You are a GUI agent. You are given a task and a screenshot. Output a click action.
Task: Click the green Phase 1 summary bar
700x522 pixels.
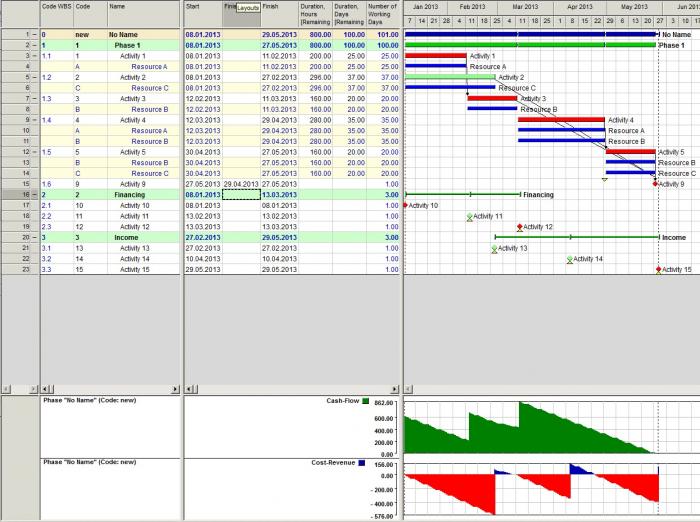[530, 45]
